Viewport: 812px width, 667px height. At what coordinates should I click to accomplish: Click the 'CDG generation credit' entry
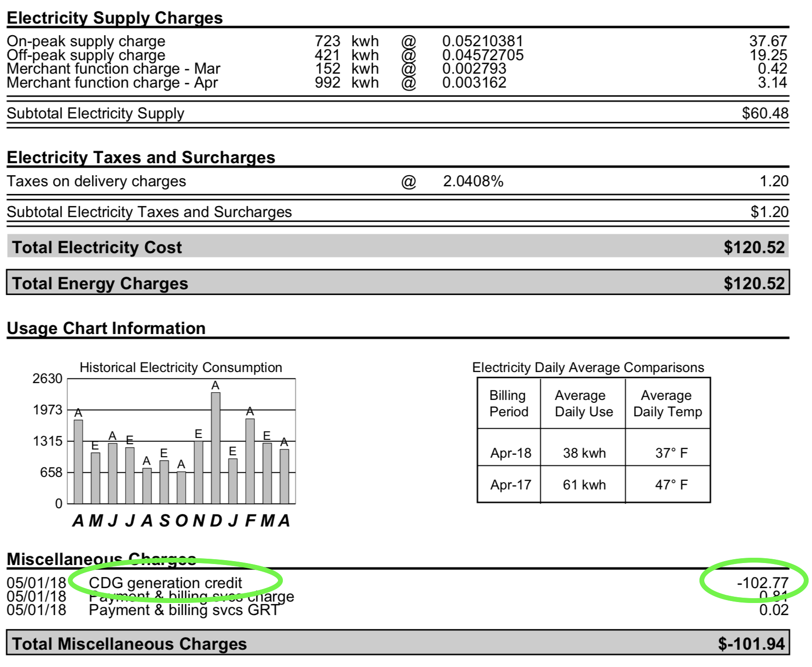click(165, 583)
